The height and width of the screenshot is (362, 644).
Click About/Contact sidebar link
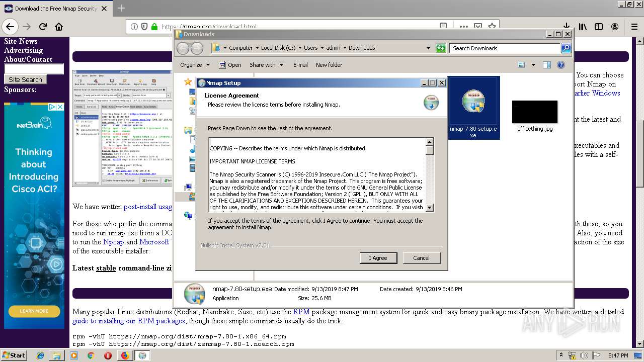(x=28, y=59)
